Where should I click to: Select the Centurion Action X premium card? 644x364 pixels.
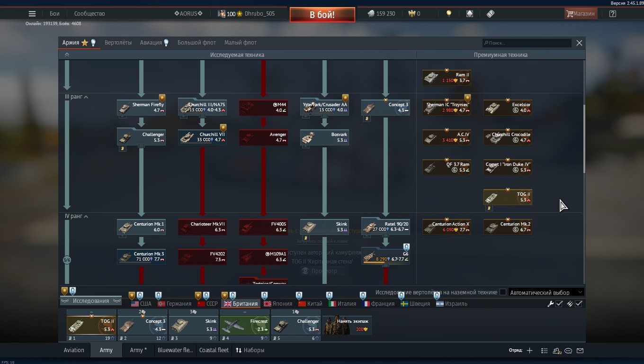[x=447, y=227]
